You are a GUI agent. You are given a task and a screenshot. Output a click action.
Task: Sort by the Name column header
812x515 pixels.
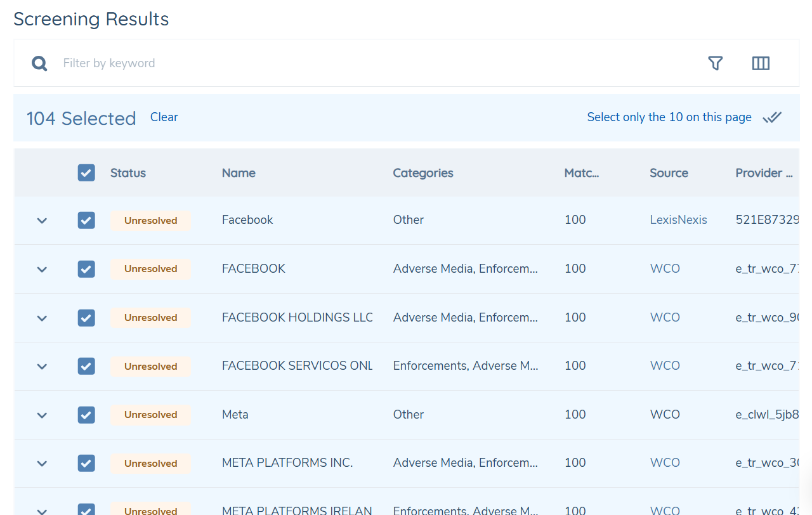(x=239, y=173)
